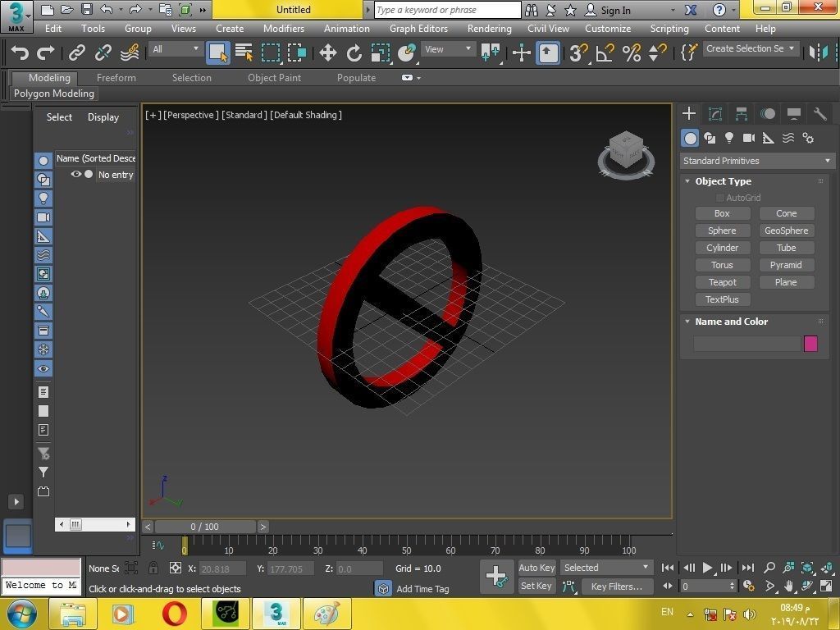
Task: Select the Space Warps category icon
Action: pos(788,138)
